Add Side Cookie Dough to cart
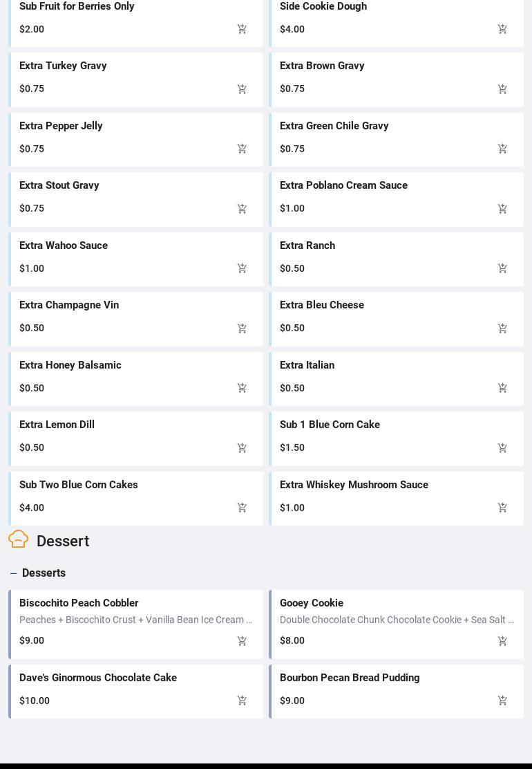 [502, 29]
